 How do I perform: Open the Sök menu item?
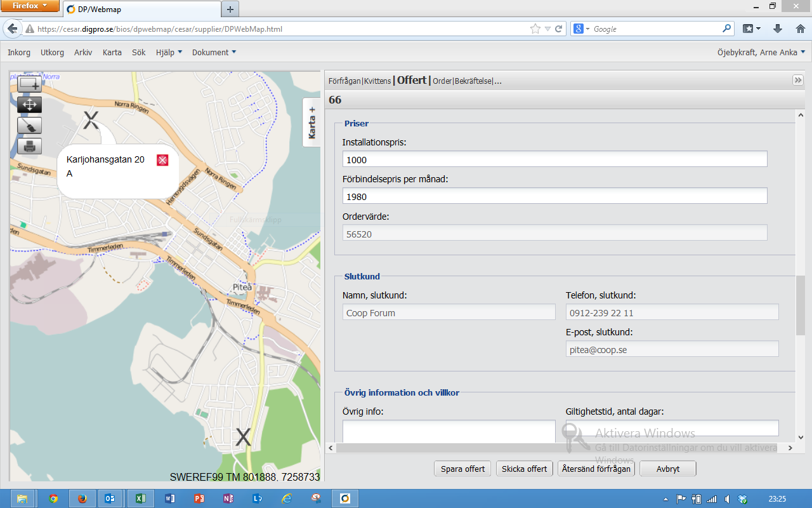[x=139, y=53]
